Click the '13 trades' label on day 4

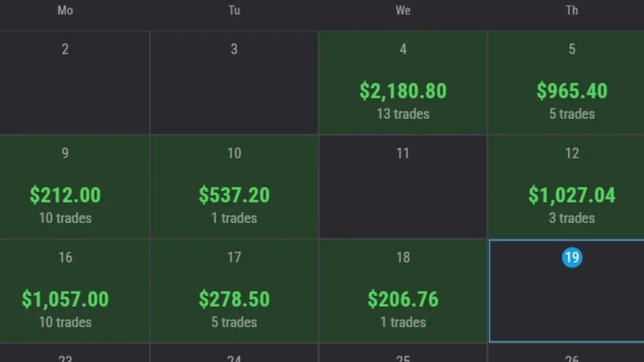pos(403,114)
